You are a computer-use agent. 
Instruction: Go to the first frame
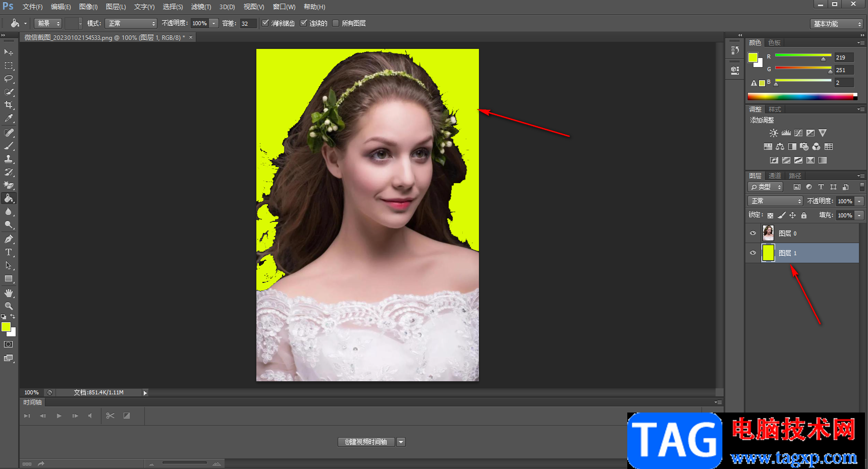[27, 416]
